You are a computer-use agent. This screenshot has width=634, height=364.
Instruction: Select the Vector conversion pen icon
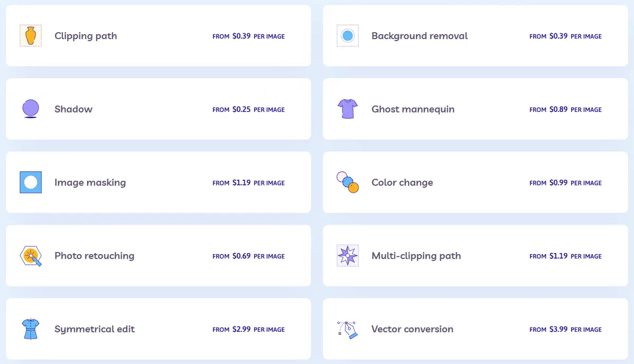click(x=348, y=329)
